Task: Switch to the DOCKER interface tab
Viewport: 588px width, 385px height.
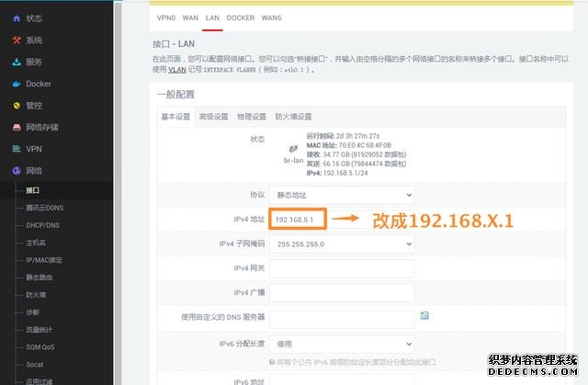Action: (x=241, y=17)
